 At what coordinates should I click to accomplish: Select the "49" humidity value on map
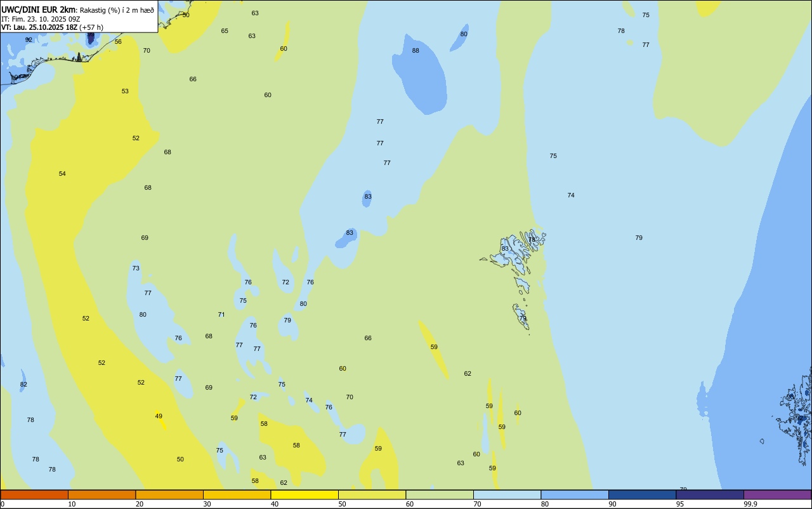(159, 416)
